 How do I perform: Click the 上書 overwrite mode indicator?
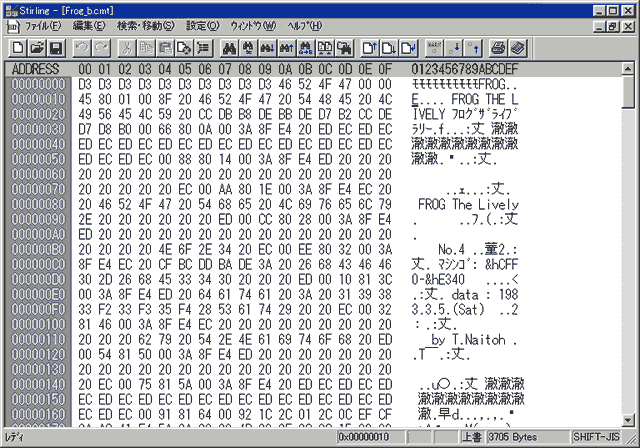473,438
